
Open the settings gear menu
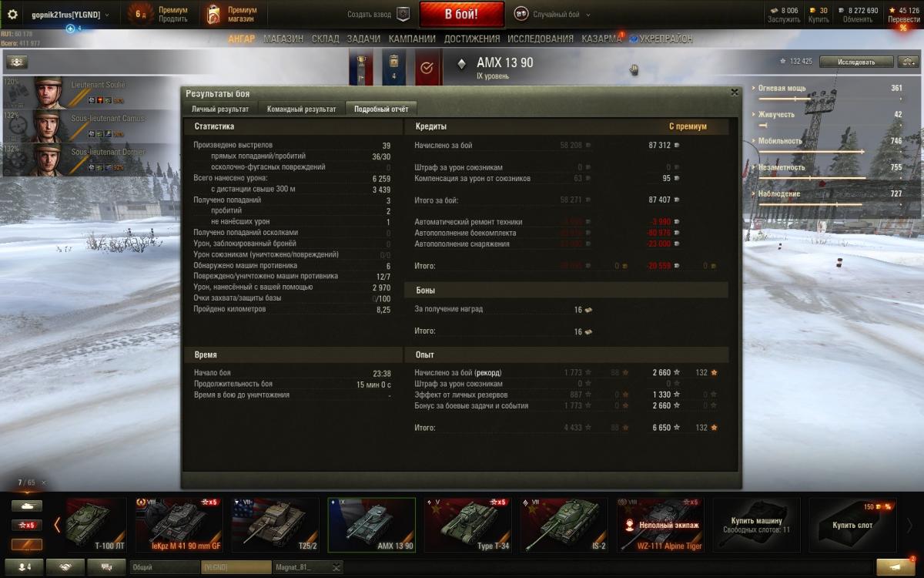pos(12,15)
